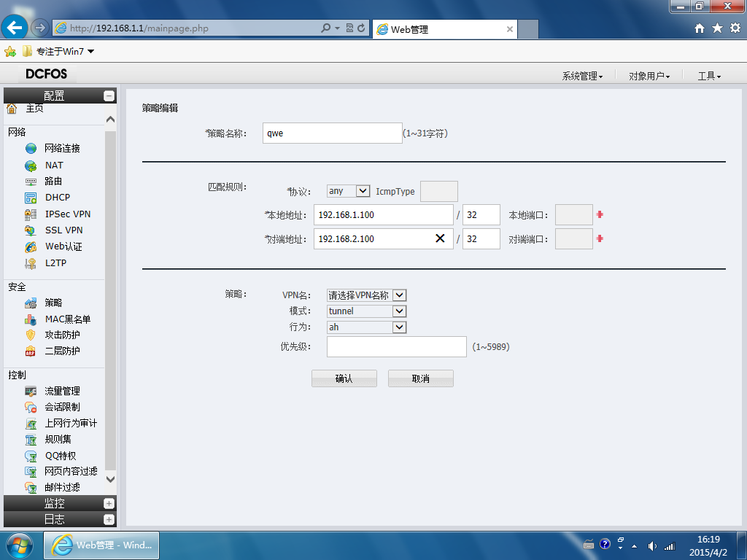Click the 网页内容过滤 icon
This screenshot has width=747, height=560.
[31, 472]
